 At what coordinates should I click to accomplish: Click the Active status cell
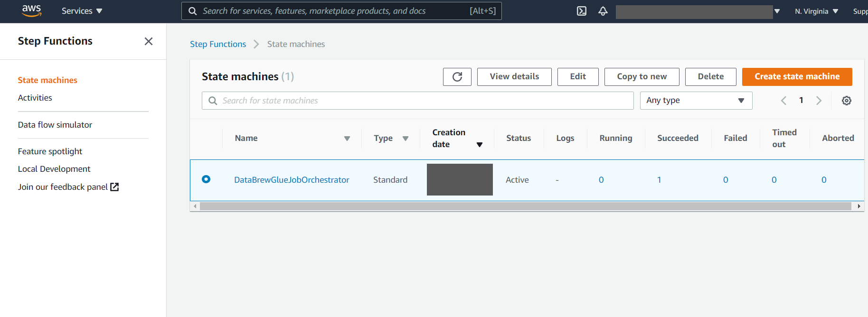517,180
